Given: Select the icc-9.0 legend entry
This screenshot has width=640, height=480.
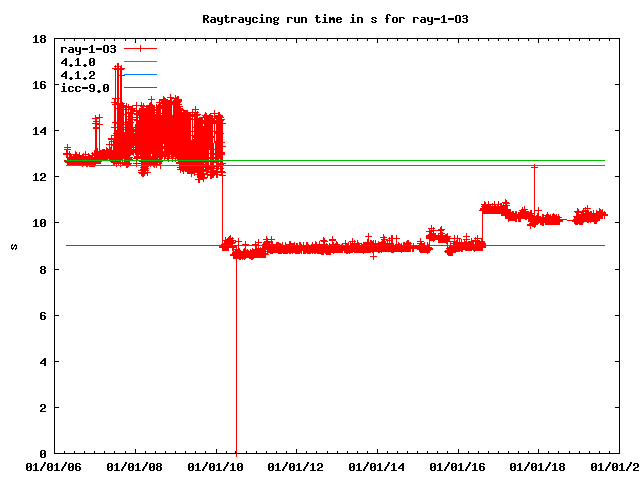Looking at the screenshot, I should tap(85, 88).
